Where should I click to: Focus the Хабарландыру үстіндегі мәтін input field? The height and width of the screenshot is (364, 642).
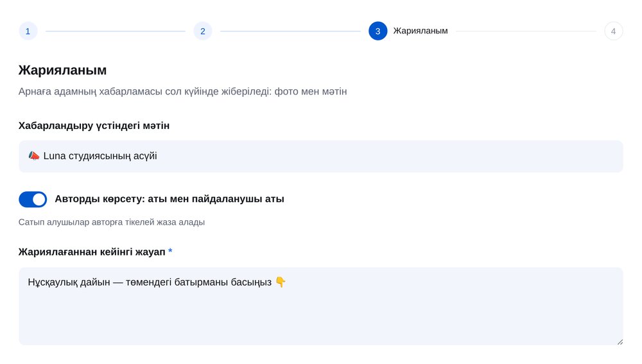320,156
